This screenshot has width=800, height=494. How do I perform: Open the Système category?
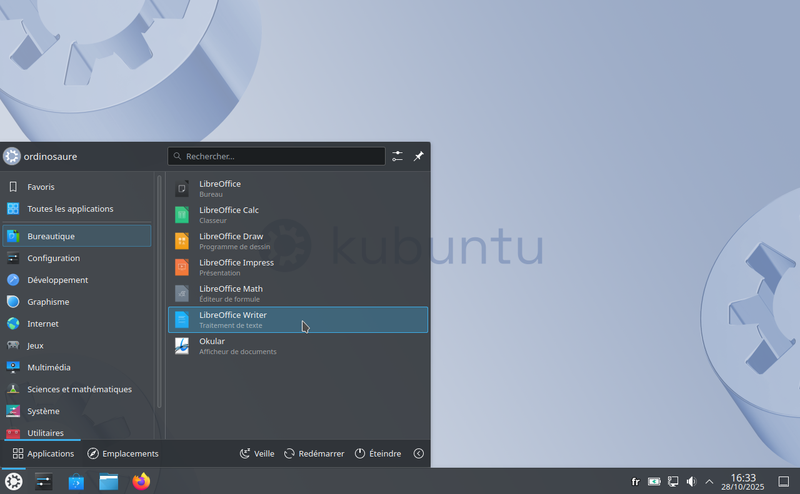(x=77, y=411)
